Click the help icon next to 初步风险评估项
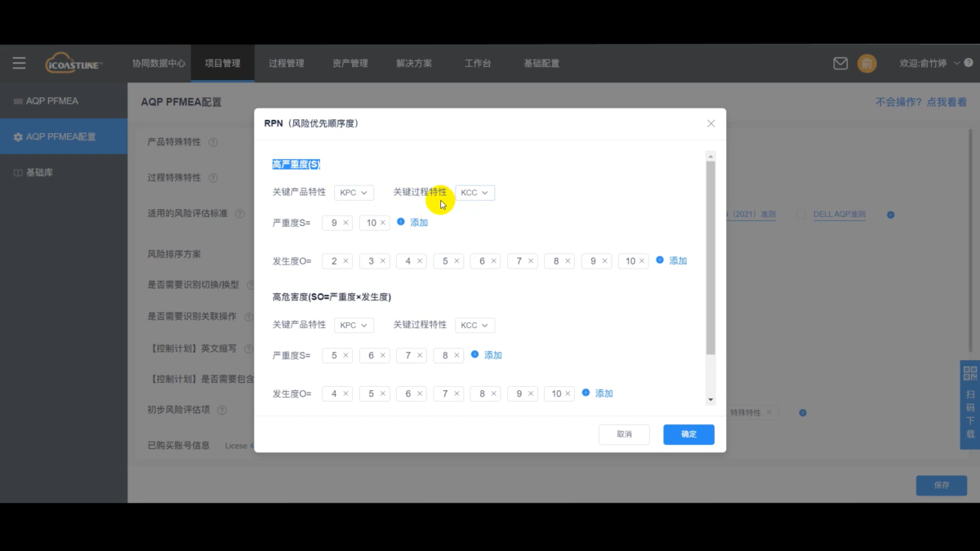Image resolution: width=980 pixels, height=551 pixels. point(222,410)
